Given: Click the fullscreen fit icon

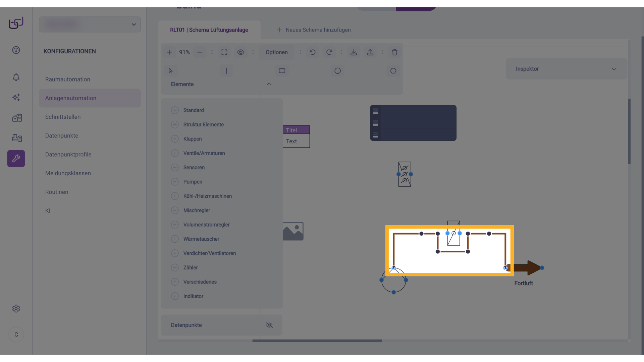Looking at the screenshot, I should pyautogui.click(x=224, y=52).
